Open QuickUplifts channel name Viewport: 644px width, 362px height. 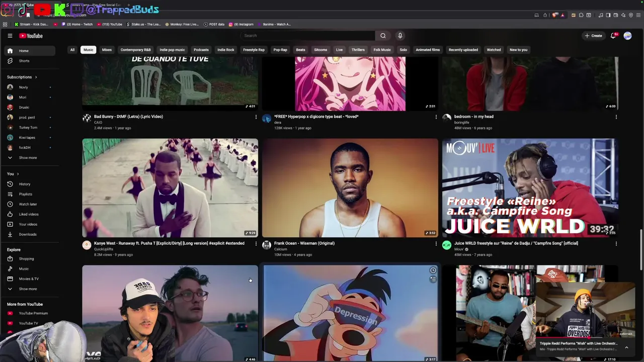coord(104,249)
